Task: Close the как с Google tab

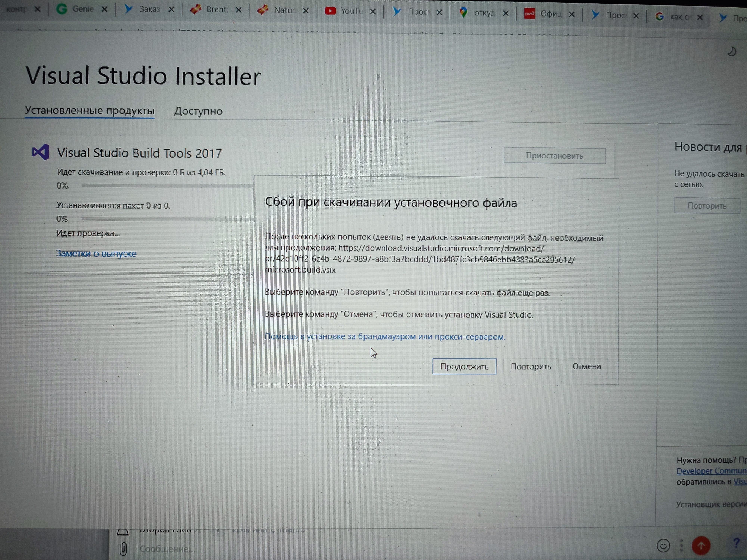Action: [700, 17]
